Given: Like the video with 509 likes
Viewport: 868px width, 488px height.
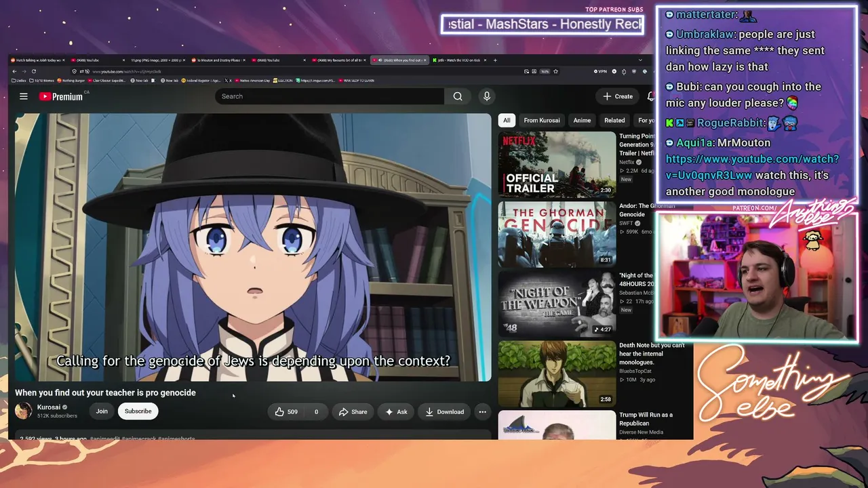Looking at the screenshot, I should 287,411.
